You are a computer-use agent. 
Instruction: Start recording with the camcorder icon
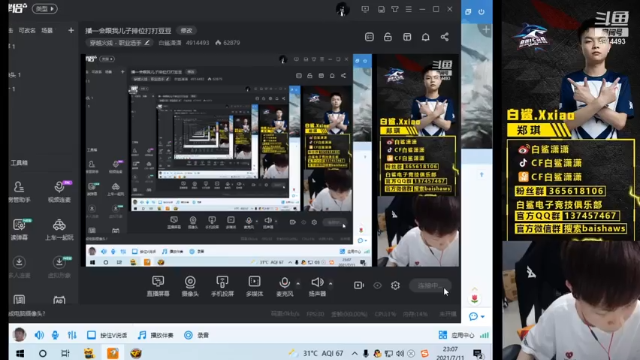(359, 285)
